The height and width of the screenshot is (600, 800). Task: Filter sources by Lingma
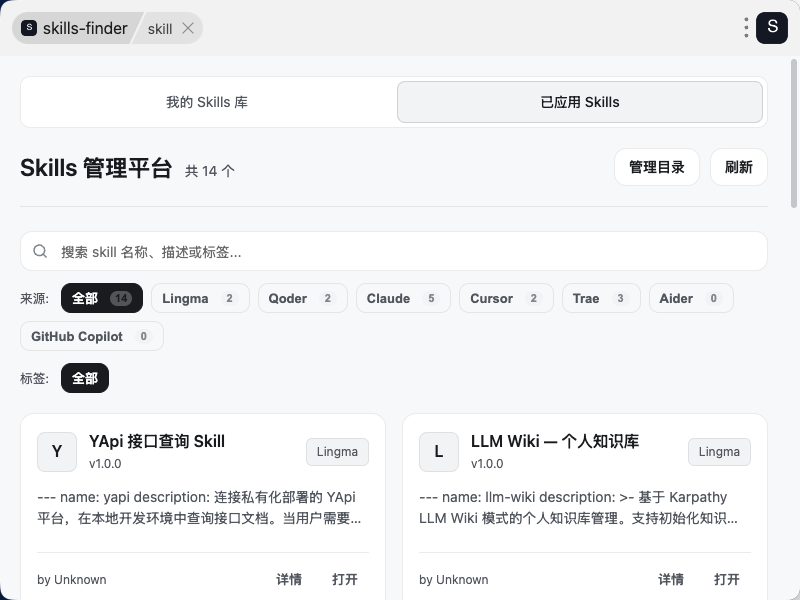(200, 298)
